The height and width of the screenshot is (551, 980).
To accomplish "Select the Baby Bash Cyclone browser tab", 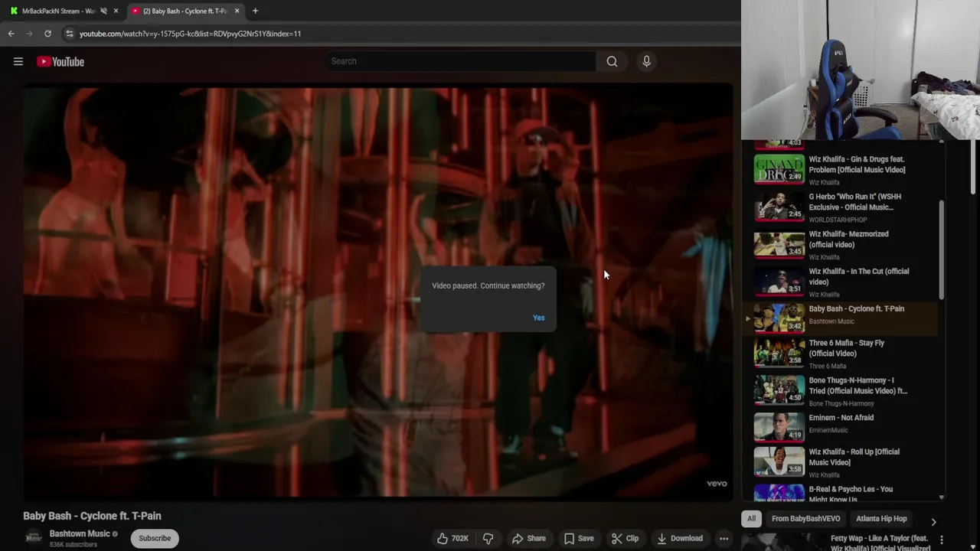I will click(x=185, y=11).
